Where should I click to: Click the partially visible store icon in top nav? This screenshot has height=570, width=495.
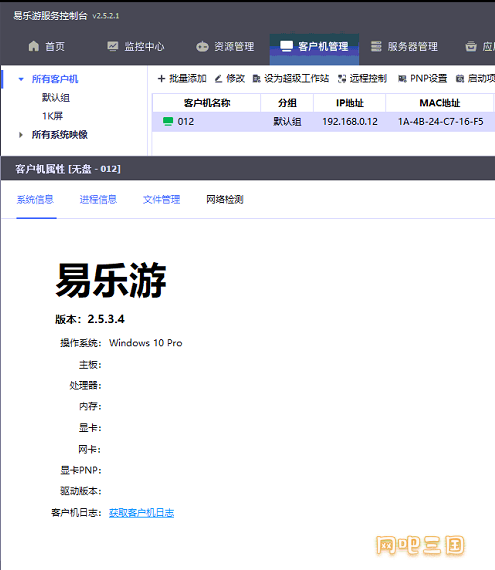click(471, 46)
